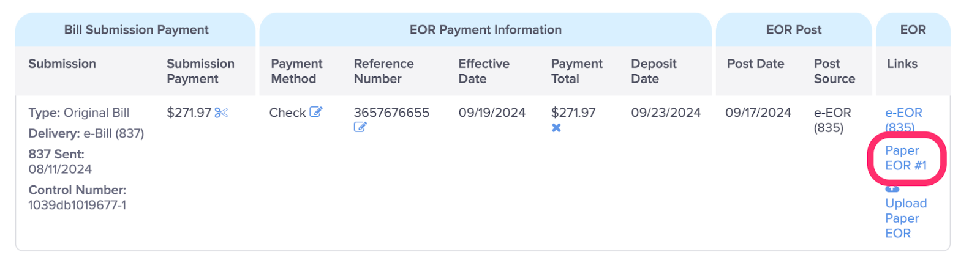
Task: Click the Post Source column header
Action: point(834,71)
